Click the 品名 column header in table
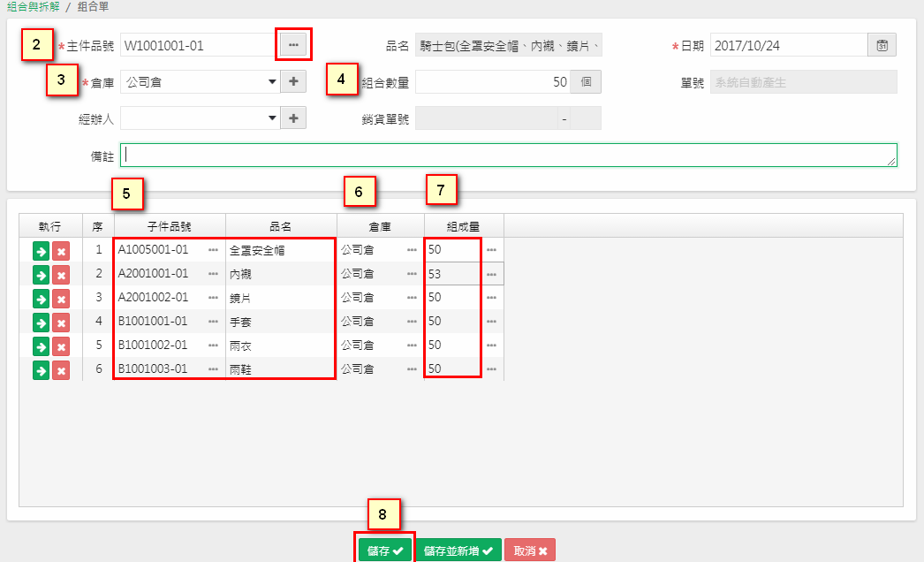Image resolution: width=924 pixels, height=562 pixels. point(281,226)
